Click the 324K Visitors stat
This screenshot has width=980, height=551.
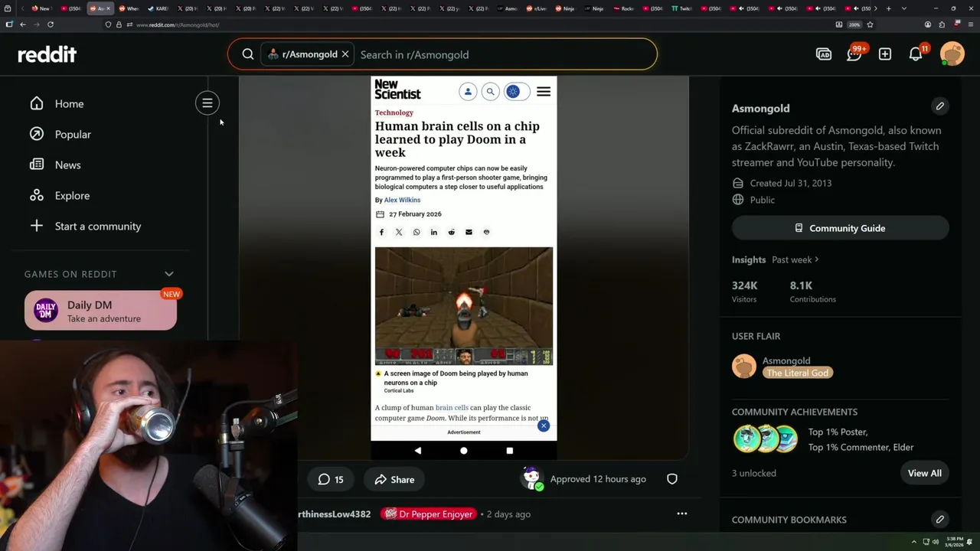(744, 292)
